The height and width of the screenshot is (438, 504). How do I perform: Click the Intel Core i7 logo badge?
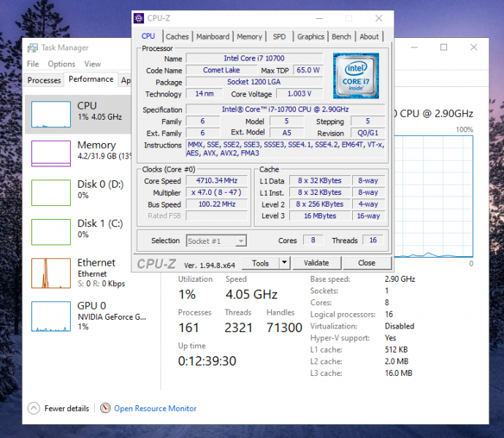point(356,75)
